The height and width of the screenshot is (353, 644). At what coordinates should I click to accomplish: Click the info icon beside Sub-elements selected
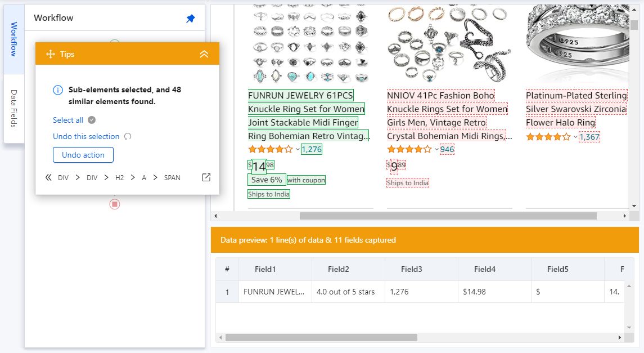coord(58,90)
